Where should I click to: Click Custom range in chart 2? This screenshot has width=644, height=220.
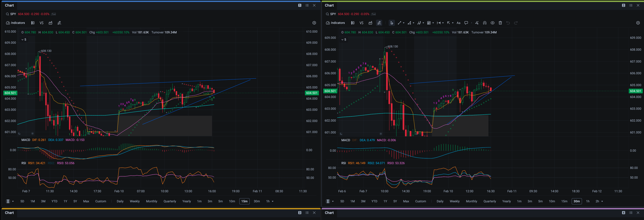(420, 201)
